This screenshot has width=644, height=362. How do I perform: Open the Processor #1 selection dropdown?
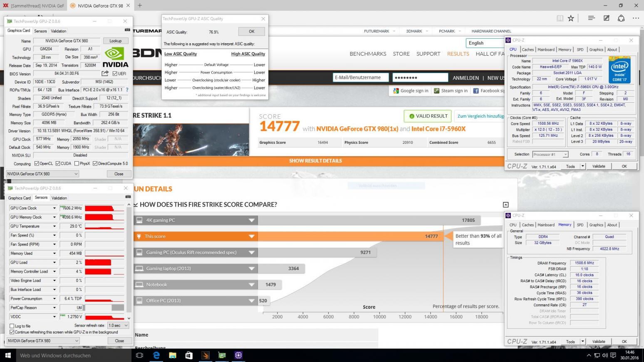coord(550,154)
